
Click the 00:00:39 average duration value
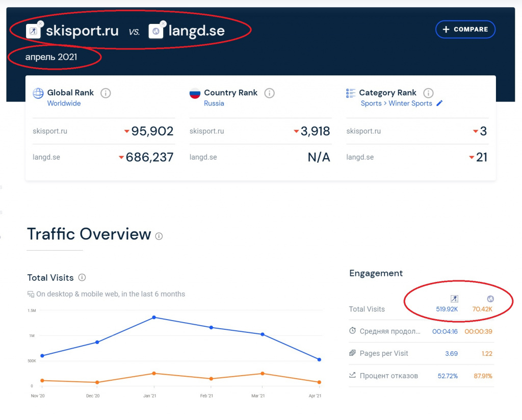478,331
